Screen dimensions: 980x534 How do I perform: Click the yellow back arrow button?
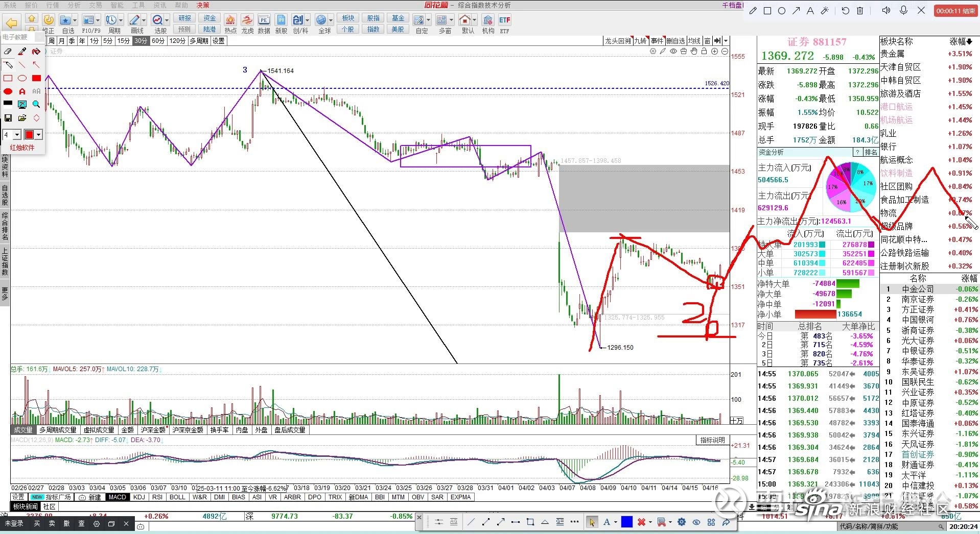click(11, 23)
